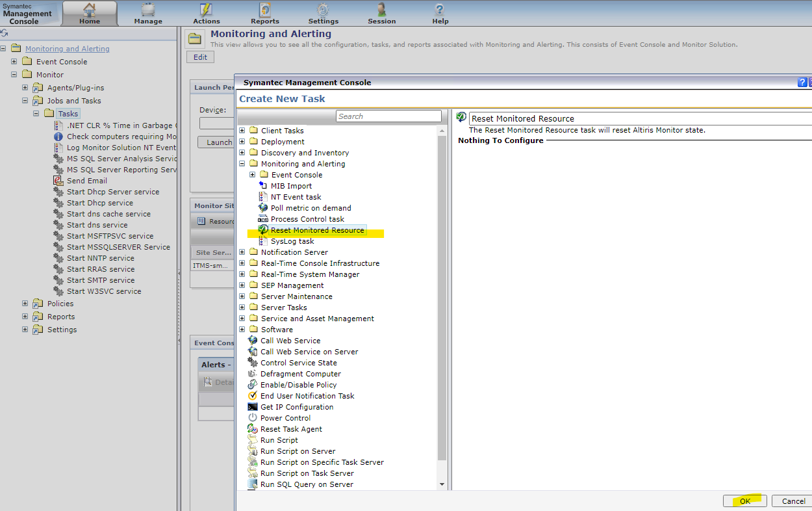Select the Process Control task icon
Screen dimensions: 812x511
(263, 219)
